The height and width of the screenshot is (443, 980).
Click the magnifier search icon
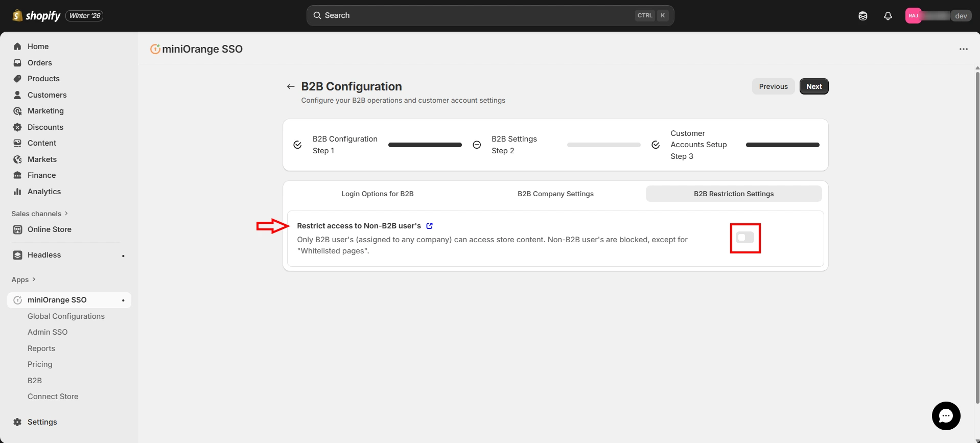point(317,15)
